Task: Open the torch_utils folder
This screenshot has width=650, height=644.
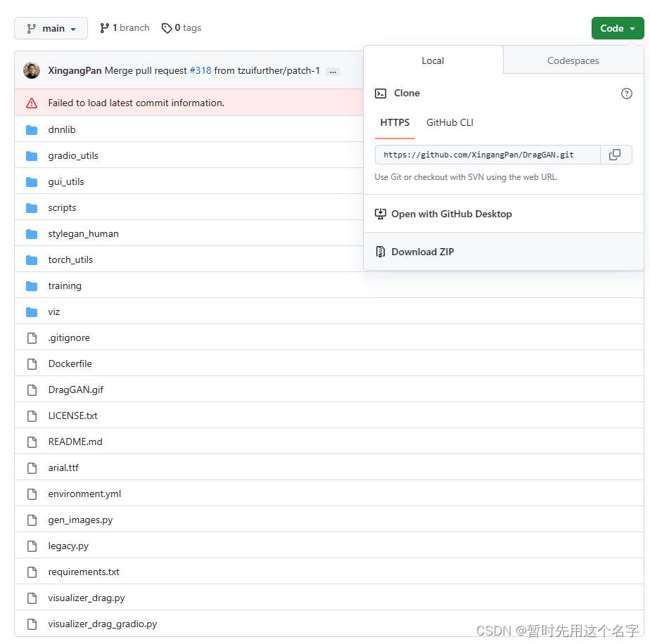Action: point(70,260)
